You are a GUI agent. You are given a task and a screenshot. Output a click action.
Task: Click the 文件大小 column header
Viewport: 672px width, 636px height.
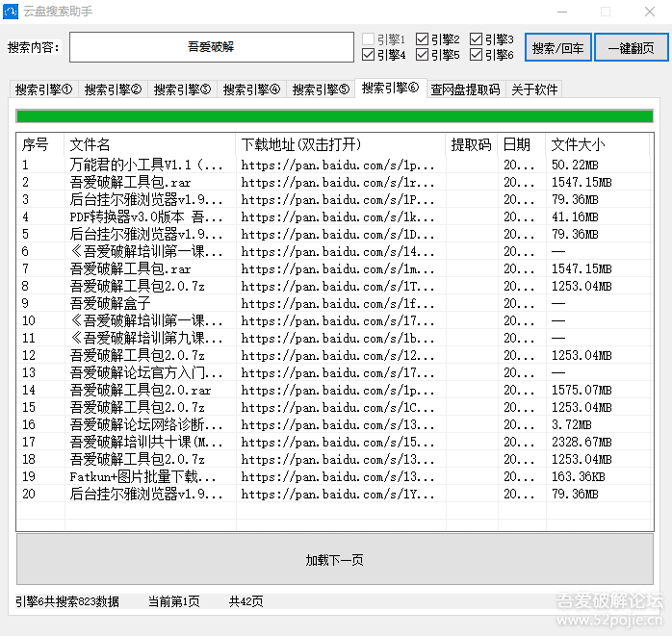coord(598,144)
